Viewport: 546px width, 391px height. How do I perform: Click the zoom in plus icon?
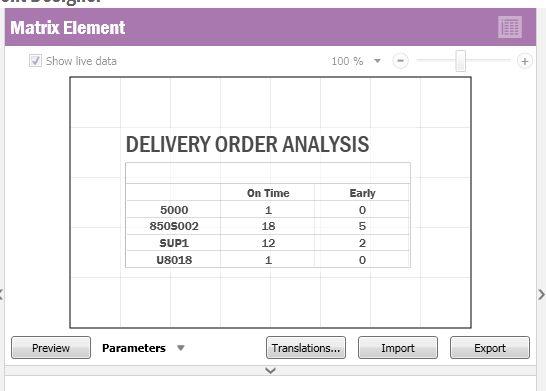coord(524,61)
